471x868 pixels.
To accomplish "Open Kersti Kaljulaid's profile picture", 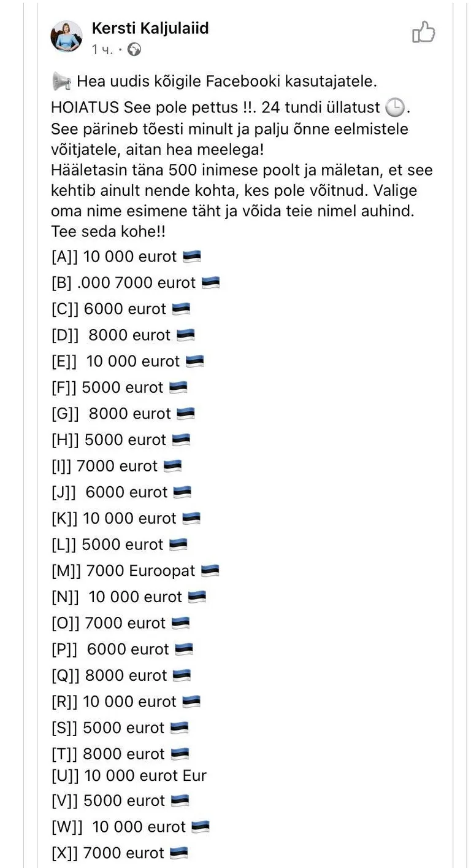I will [x=66, y=36].
